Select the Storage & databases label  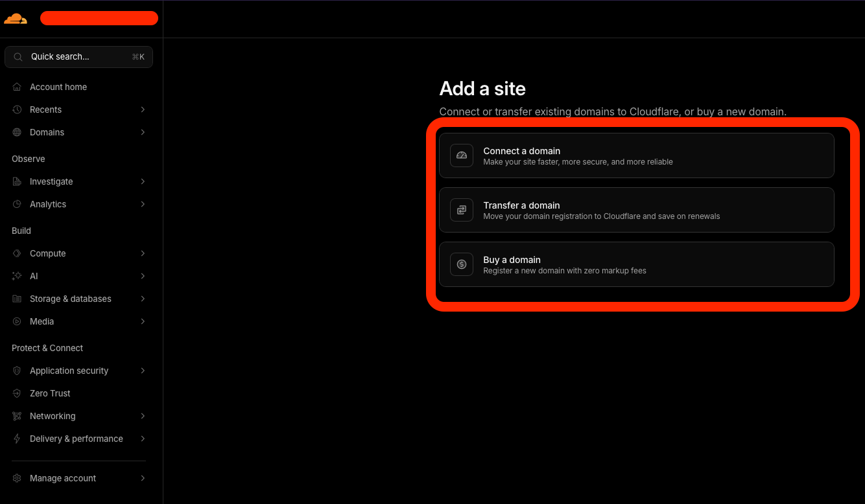[71, 299]
